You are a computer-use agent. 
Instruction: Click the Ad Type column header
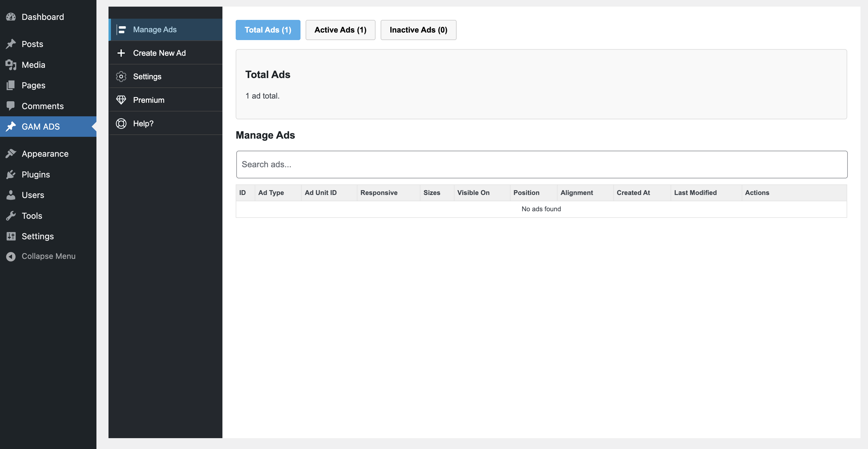coord(271,193)
